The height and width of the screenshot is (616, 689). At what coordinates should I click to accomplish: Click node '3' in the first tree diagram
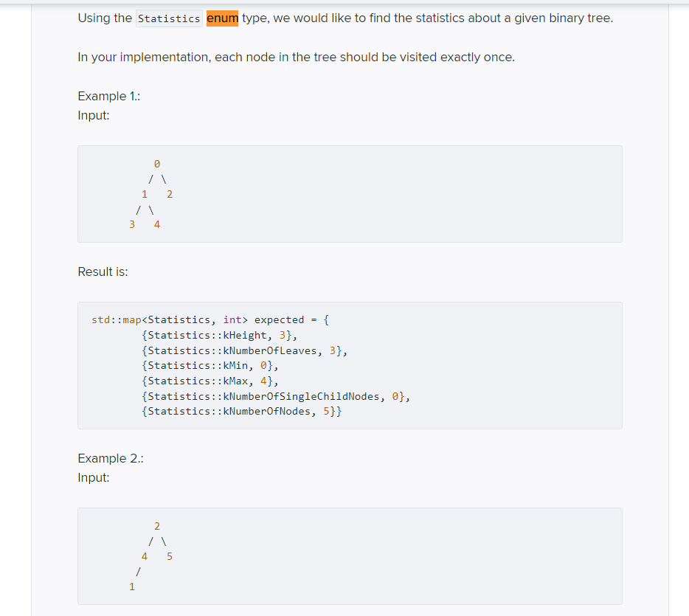132,224
